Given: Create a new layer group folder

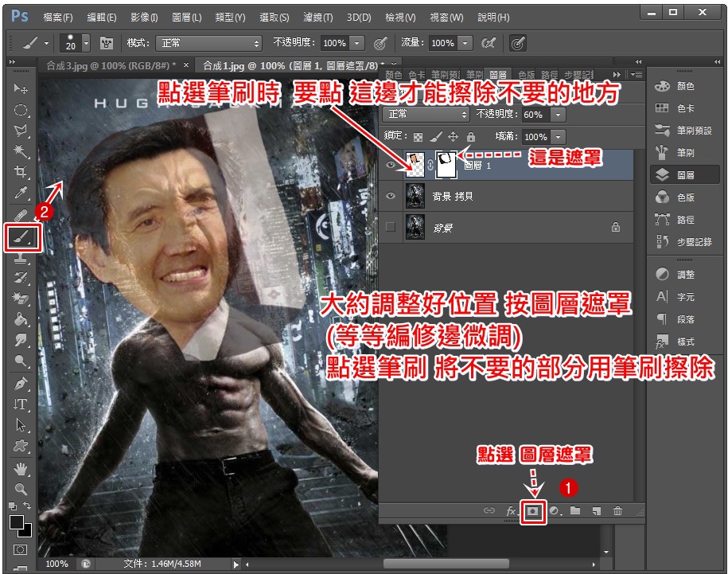Looking at the screenshot, I should [575, 511].
